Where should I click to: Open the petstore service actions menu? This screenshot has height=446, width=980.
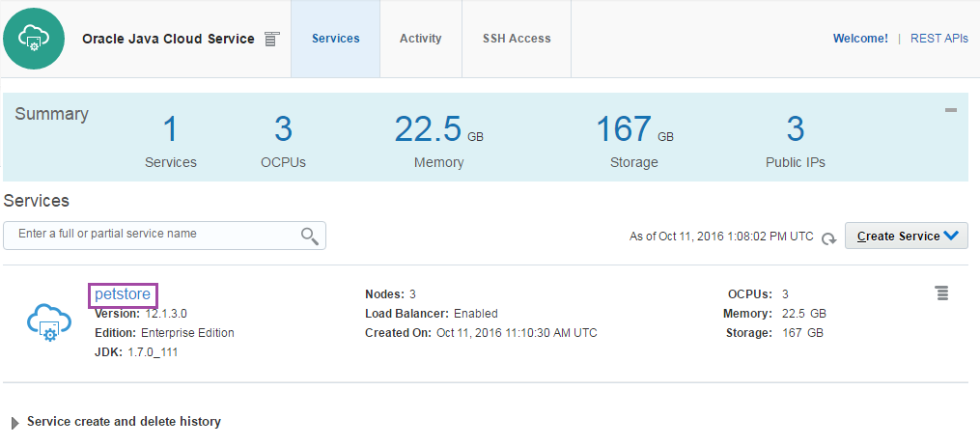coord(942,293)
